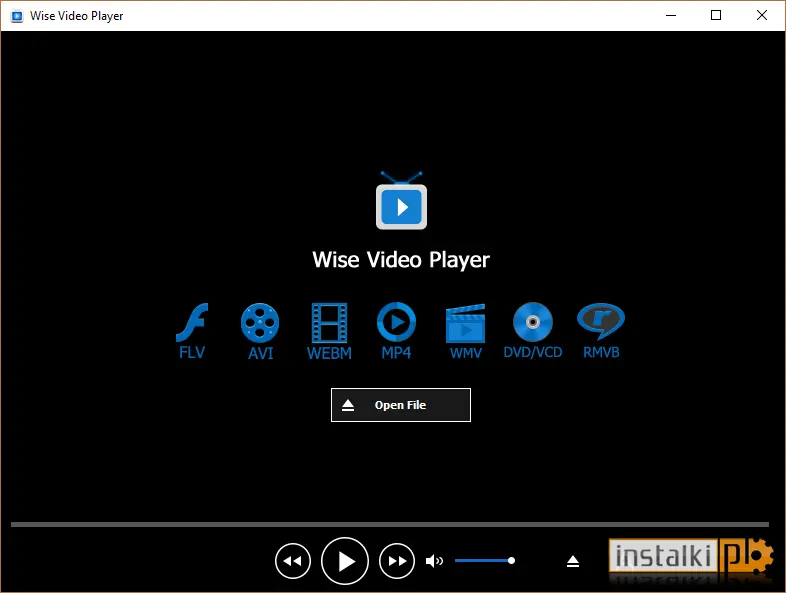Maximize the Wise Video Player window

[716, 16]
